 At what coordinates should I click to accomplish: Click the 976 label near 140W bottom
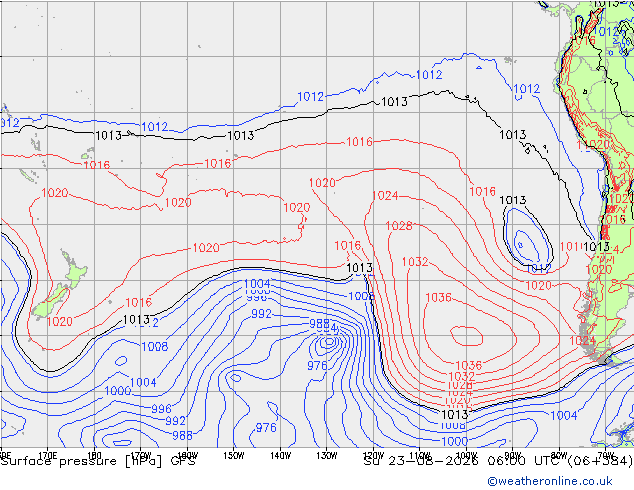pyautogui.click(x=266, y=428)
